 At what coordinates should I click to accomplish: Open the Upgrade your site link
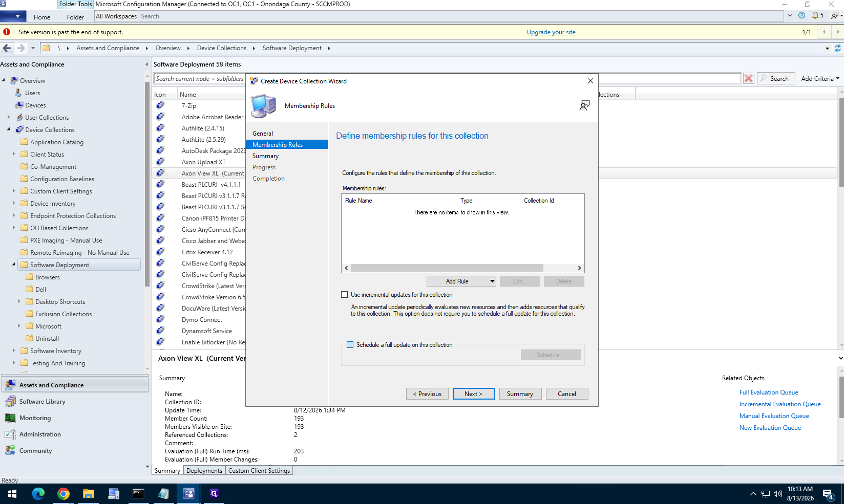551,32
